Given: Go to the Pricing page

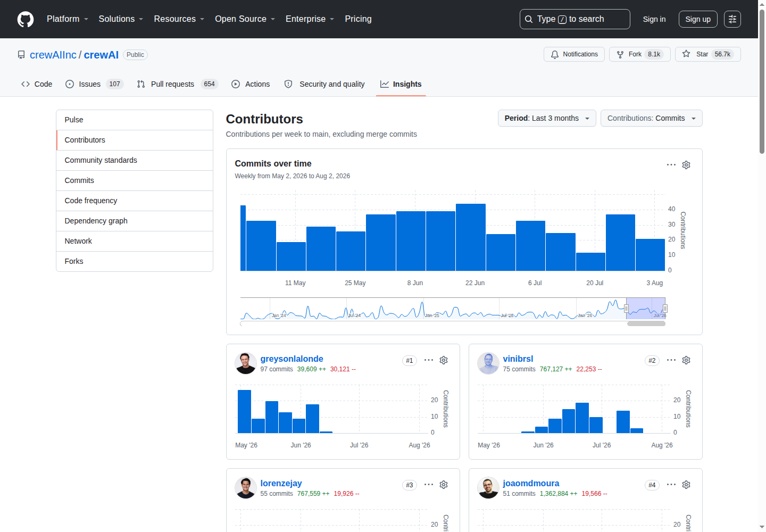Looking at the screenshot, I should [x=359, y=19].
